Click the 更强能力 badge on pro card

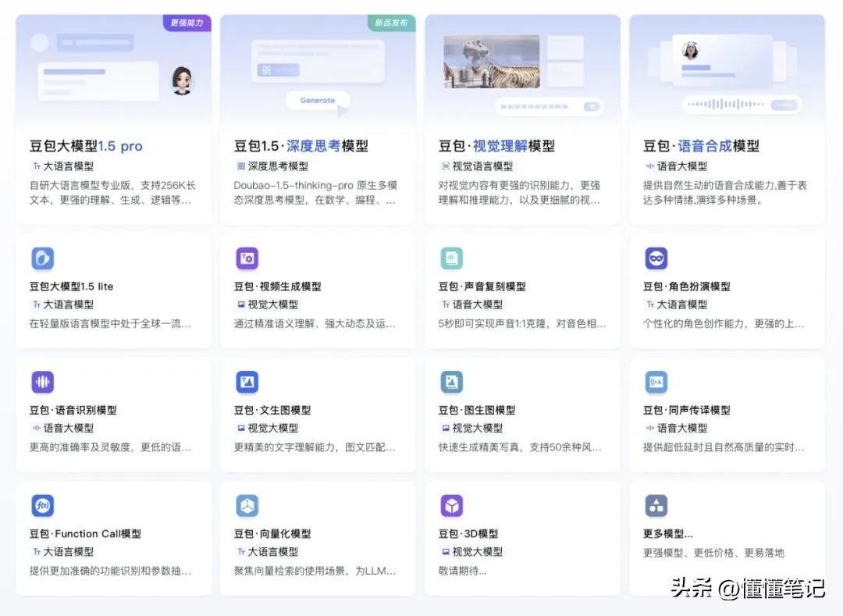tap(187, 23)
